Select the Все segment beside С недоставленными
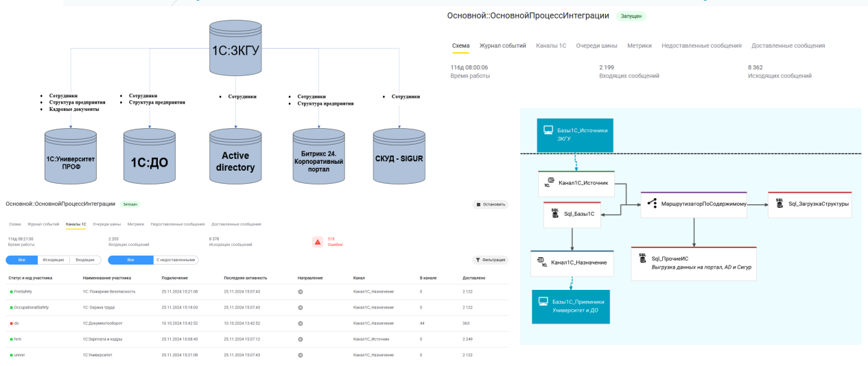The width and height of the screenshot is (868, 366). [x=130, y=260]
